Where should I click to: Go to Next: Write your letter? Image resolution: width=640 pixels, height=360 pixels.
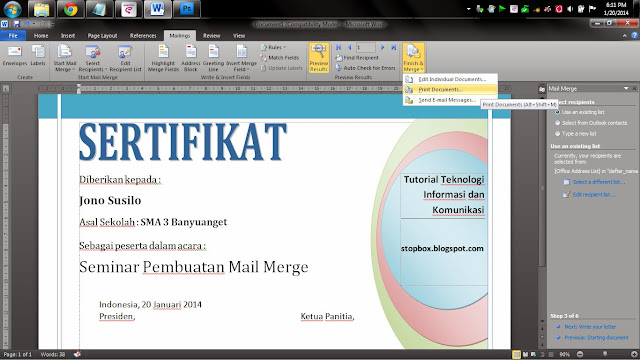click(x=590, y=327)
